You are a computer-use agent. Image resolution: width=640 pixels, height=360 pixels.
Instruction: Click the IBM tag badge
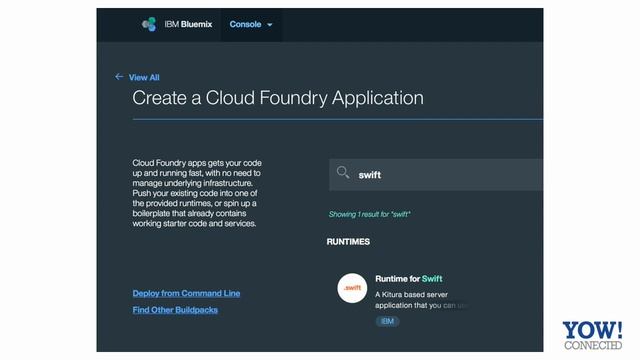(387, 321)
